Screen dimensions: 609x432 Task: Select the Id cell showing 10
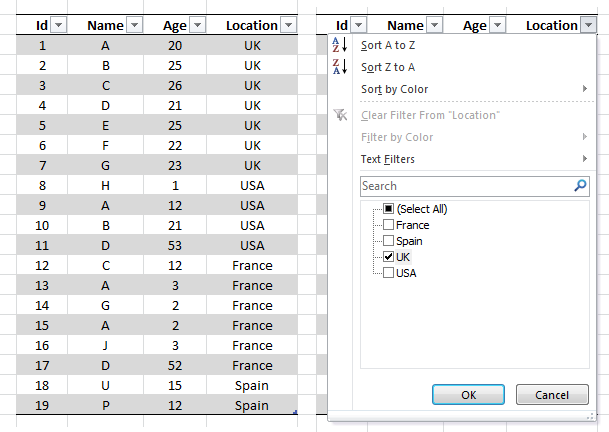click(42, 225)
